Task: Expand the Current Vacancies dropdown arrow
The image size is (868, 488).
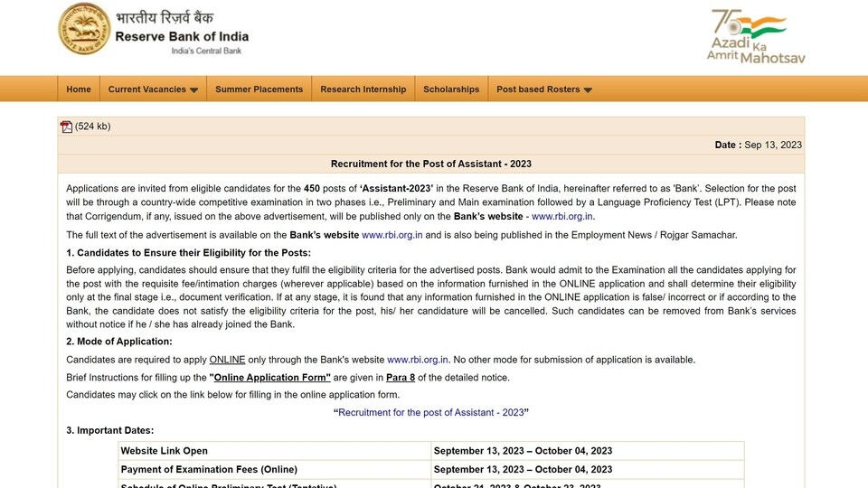Action: 193,89
